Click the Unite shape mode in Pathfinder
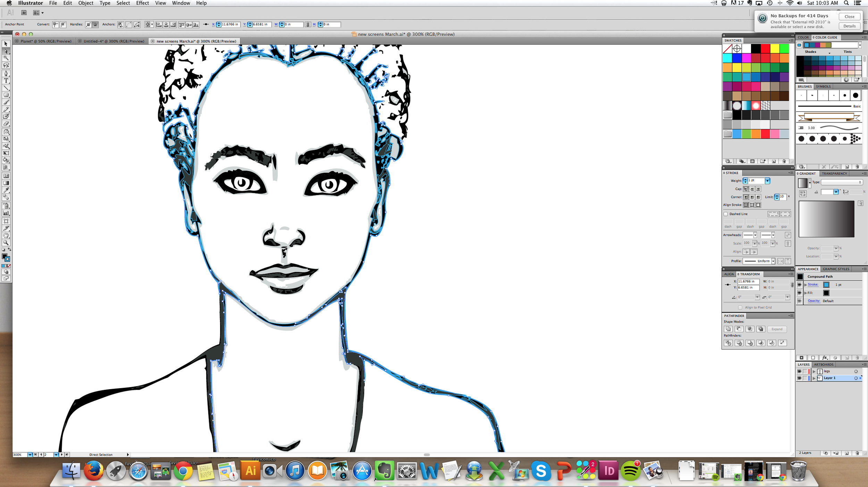The image size is (868, 487). 728,329
